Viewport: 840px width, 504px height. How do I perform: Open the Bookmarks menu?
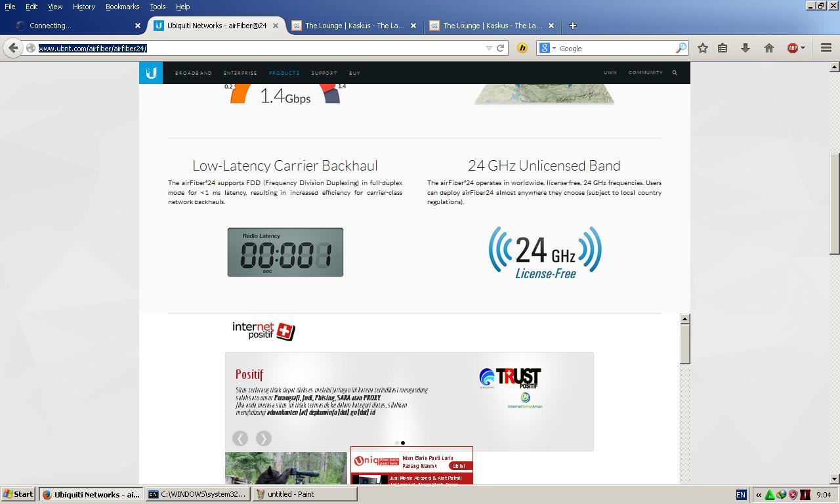122,7
